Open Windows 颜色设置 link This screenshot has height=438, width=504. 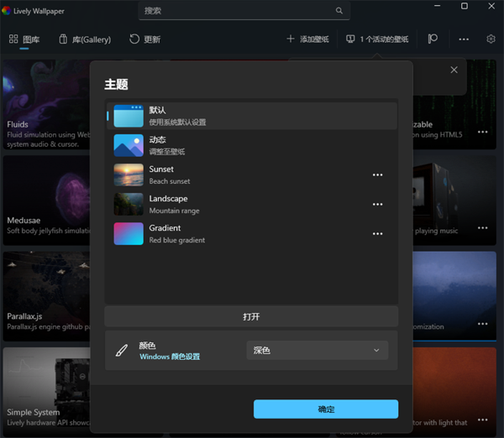tap(170, 357)
